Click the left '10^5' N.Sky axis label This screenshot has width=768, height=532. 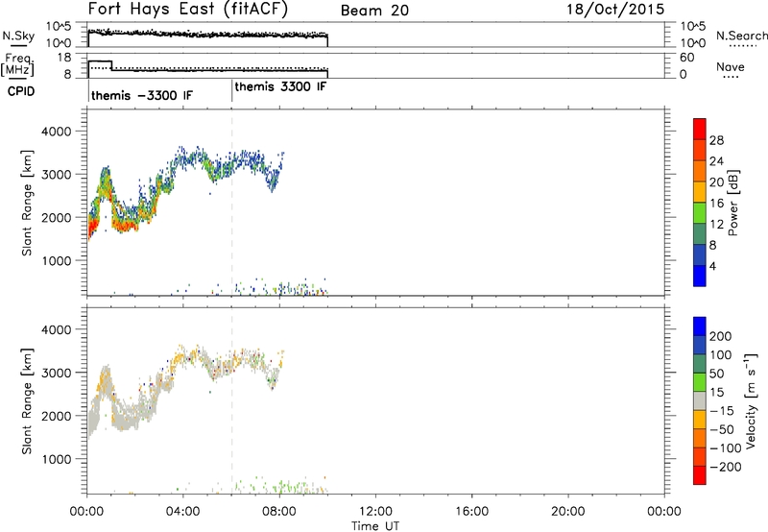click(59, 26)
